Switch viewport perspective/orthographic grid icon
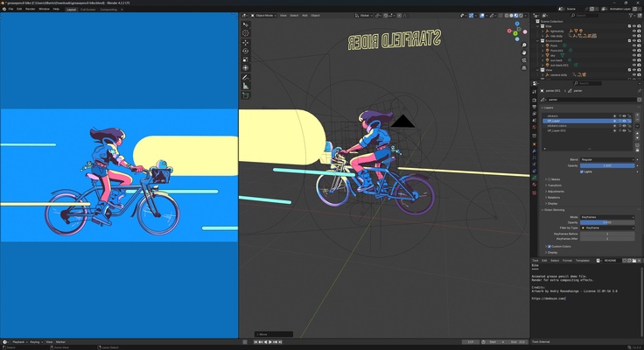 (524, 67)
